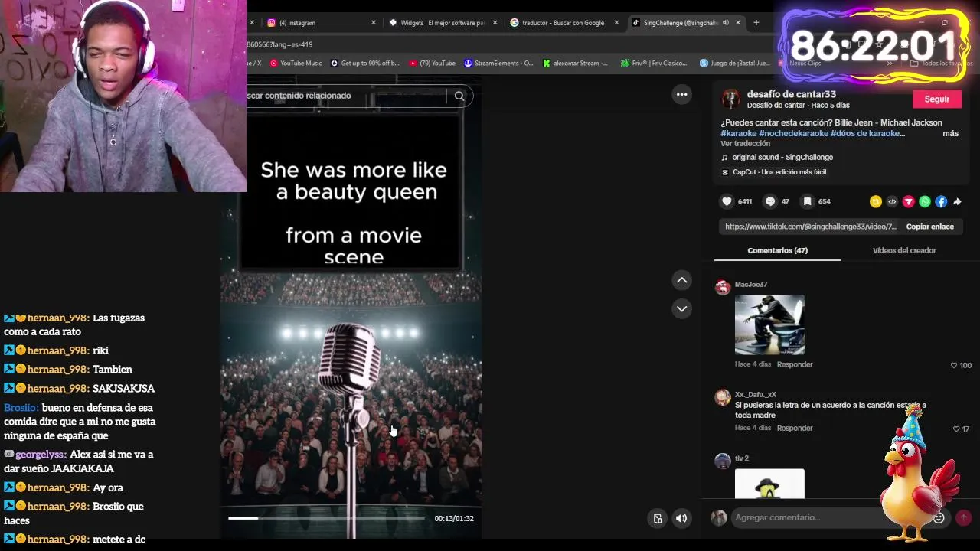
Task: Mute tab audio on SingChallenge tab
Action: pyautogui.click(x=725, y=22)
